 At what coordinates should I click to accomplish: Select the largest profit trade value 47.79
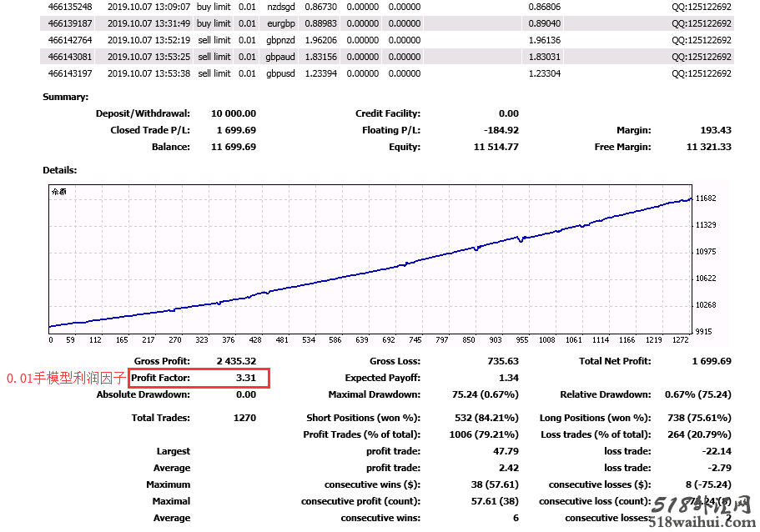pyautogui.click(x=506, y=451)
